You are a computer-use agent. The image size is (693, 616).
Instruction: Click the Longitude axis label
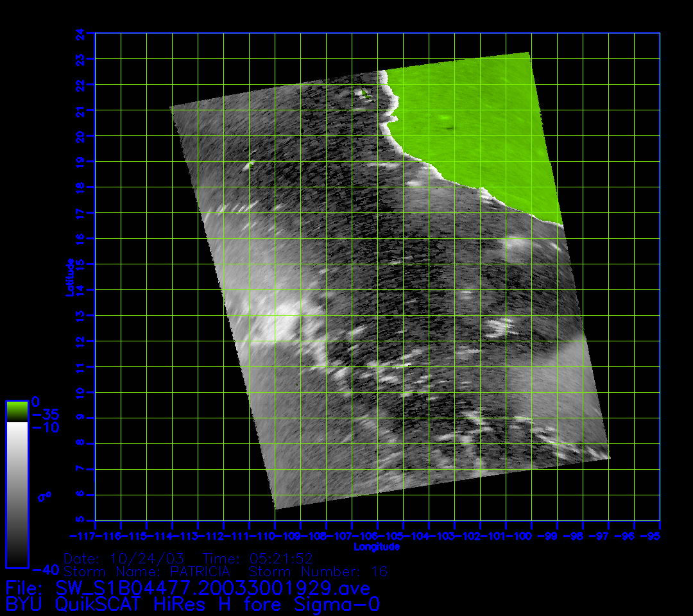(x=377, y=547)
